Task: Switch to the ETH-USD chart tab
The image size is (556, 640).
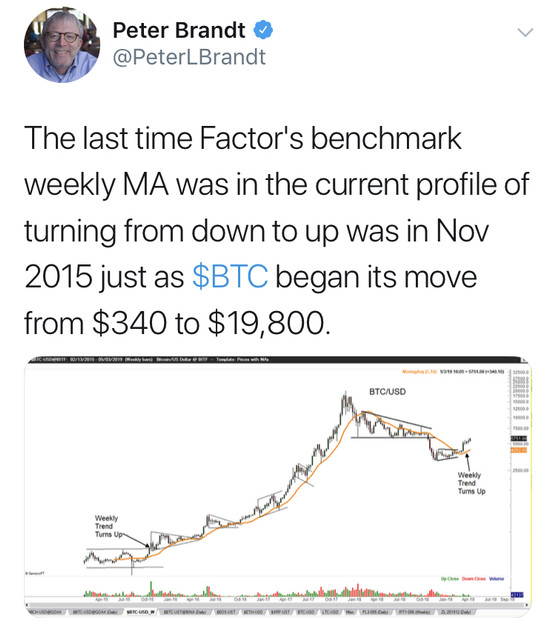Action: tap(253, 612)
